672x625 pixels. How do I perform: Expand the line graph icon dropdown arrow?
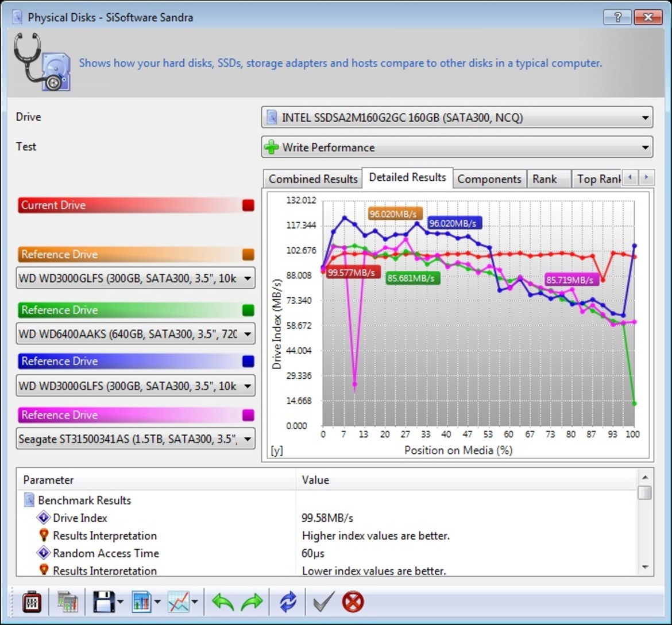(195, 602)
